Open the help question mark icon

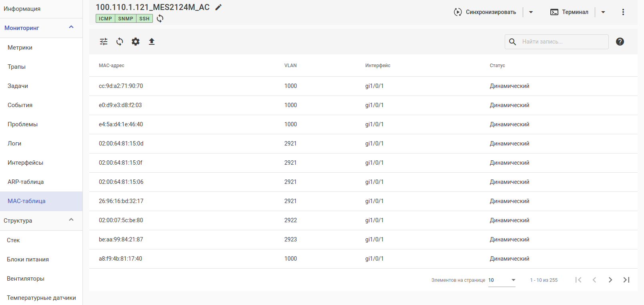620,42
